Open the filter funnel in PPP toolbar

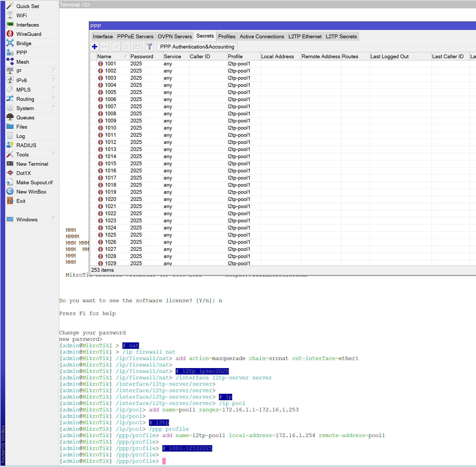(x=149, y=47)
